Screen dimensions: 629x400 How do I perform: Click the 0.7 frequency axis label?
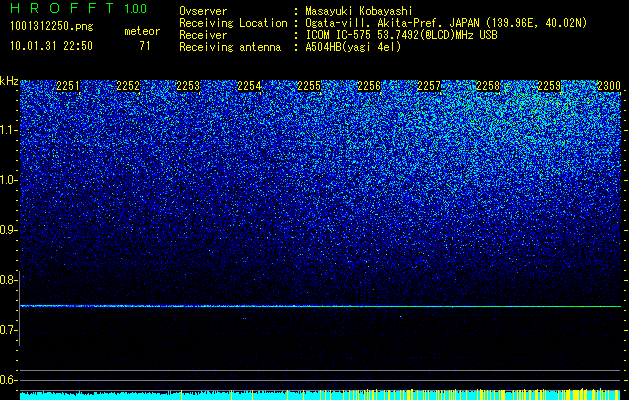pos(8,330)
